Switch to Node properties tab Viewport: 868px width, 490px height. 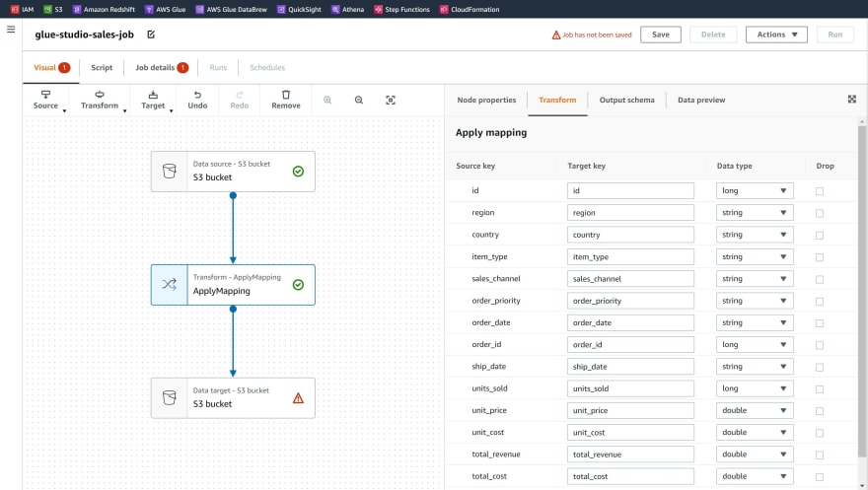[486, 101]
